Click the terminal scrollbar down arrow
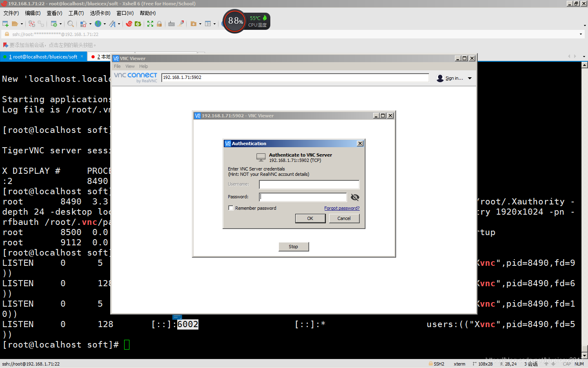The image size is (588, 368). pyautogui.click(x=584, y=355)
